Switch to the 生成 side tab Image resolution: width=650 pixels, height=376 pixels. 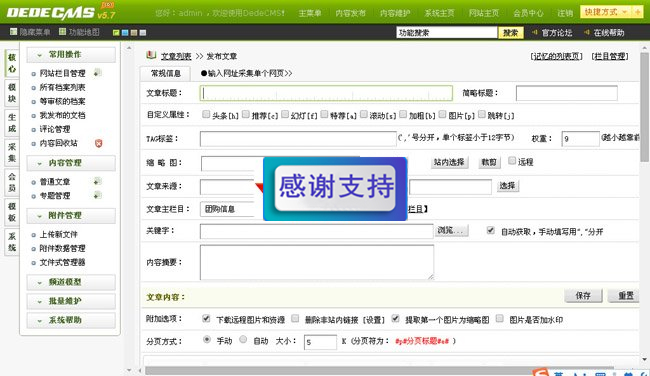coord(12,123)
